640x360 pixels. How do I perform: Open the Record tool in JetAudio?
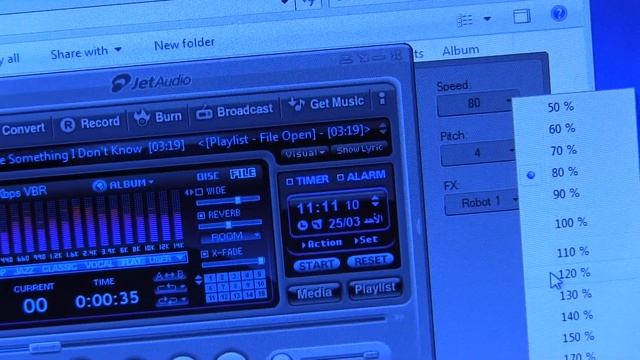pos(91,123)
